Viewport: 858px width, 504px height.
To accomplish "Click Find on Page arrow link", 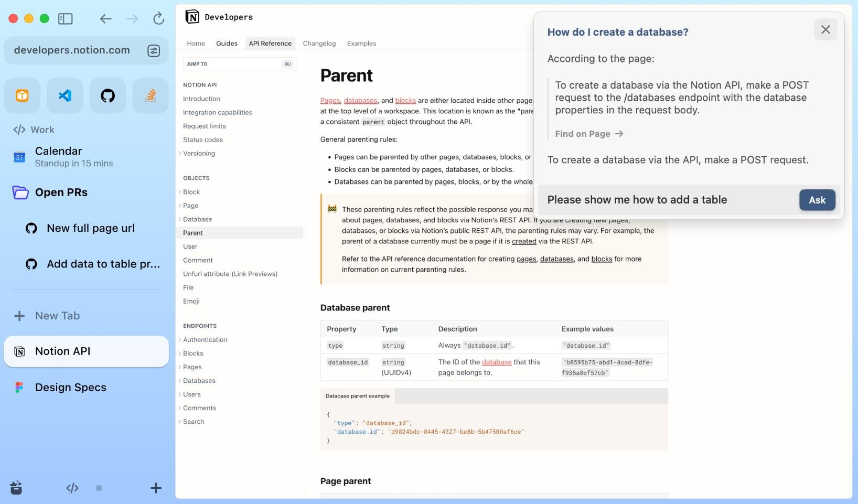I will (589, 134).
